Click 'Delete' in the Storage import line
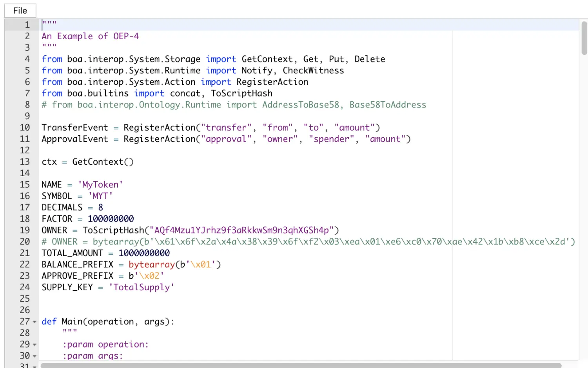The image size is (588, 368). coord(370,59)
